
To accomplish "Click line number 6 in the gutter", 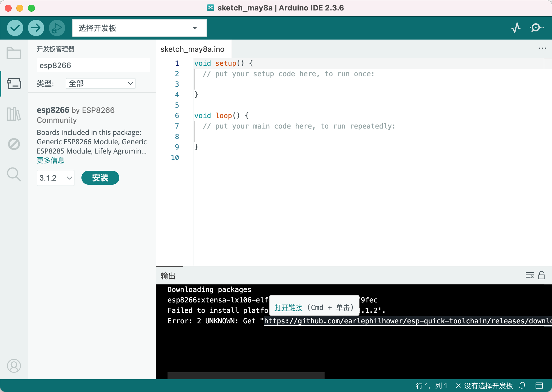I will 177,116.
